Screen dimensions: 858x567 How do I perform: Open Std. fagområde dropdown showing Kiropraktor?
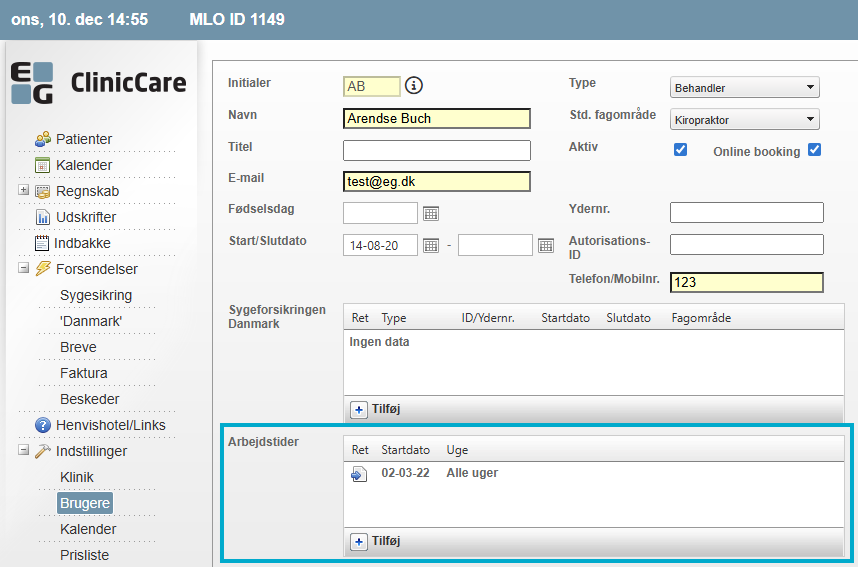744,120
